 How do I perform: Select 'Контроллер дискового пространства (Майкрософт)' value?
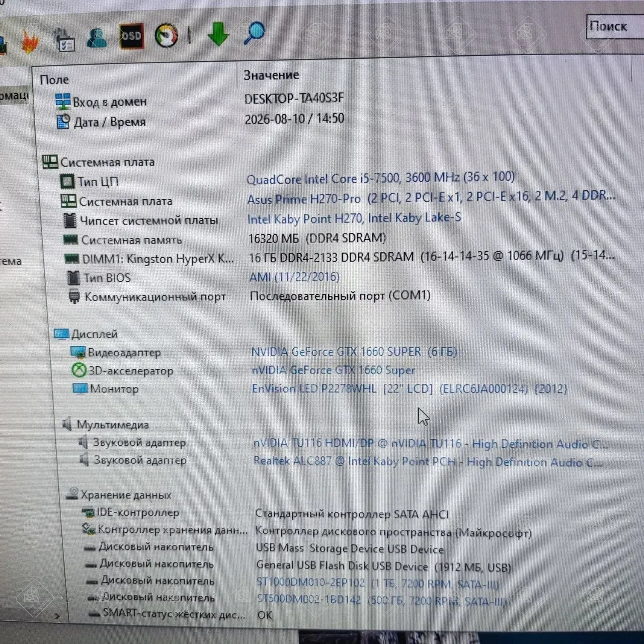click(x=393, y=532)
